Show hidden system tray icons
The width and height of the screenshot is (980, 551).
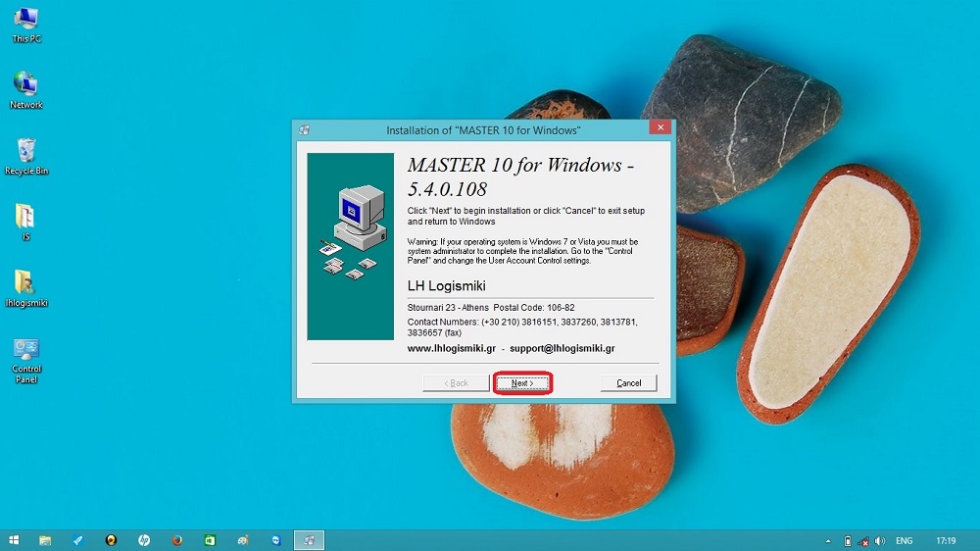(828, 541)
